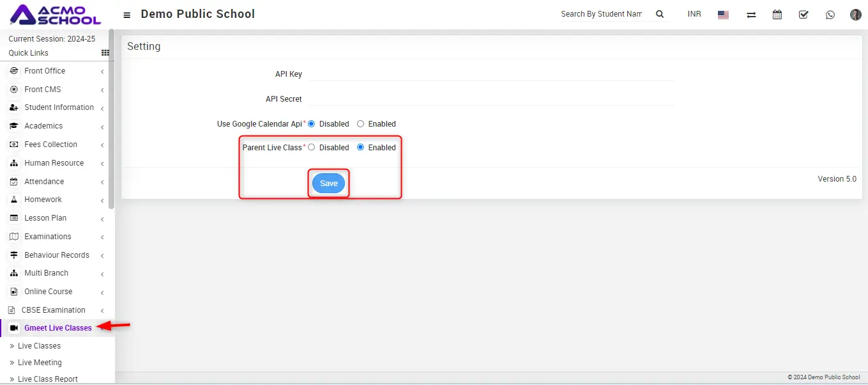The image size is (868, 385).
Task: Click the WhatsApp icon in header
Action: pos(830,15)
